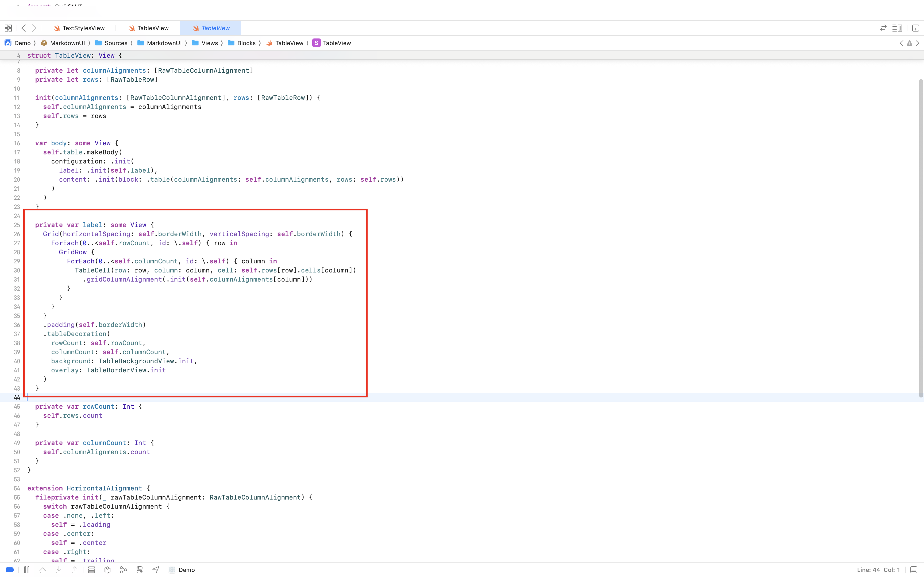Click the vertical editor scrollbar
This screenshot has width=924, height=577.
tap(921, 237)
